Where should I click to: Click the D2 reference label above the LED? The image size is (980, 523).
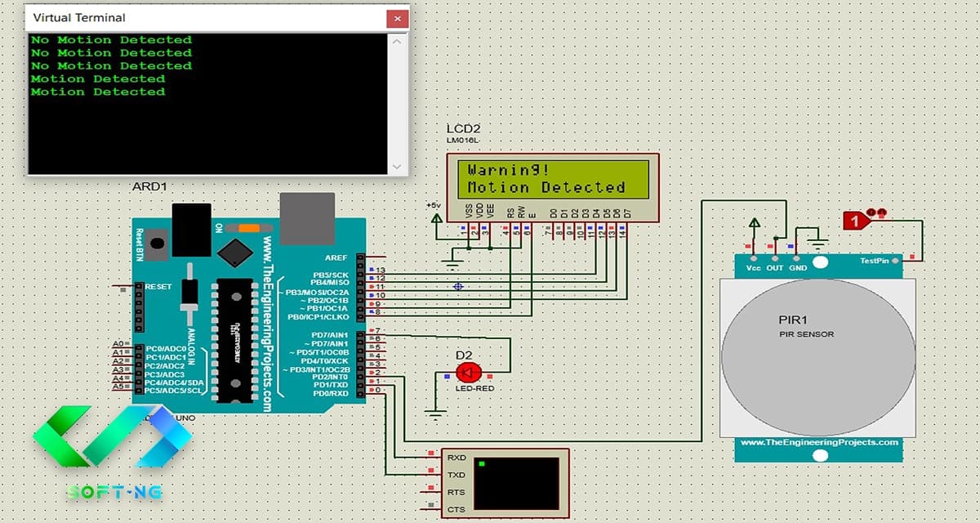[463, 355]
